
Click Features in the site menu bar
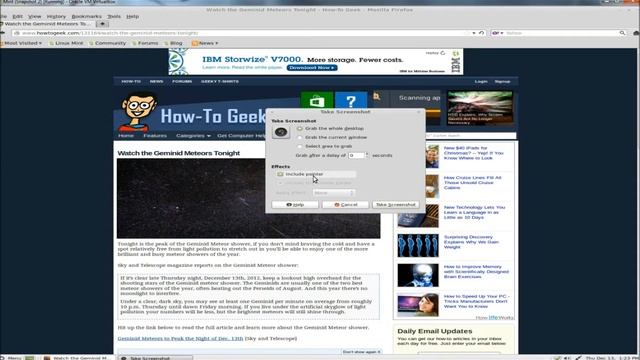tap(155, 136)
